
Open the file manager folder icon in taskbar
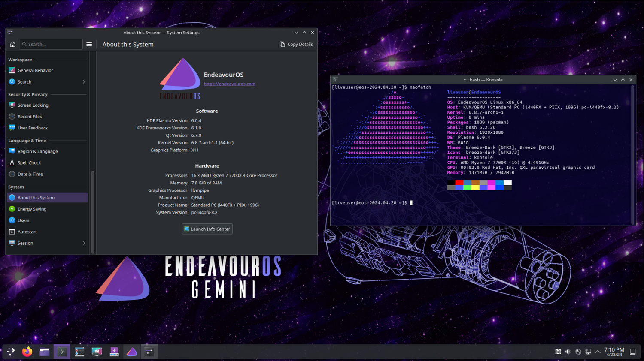point(45,352)
